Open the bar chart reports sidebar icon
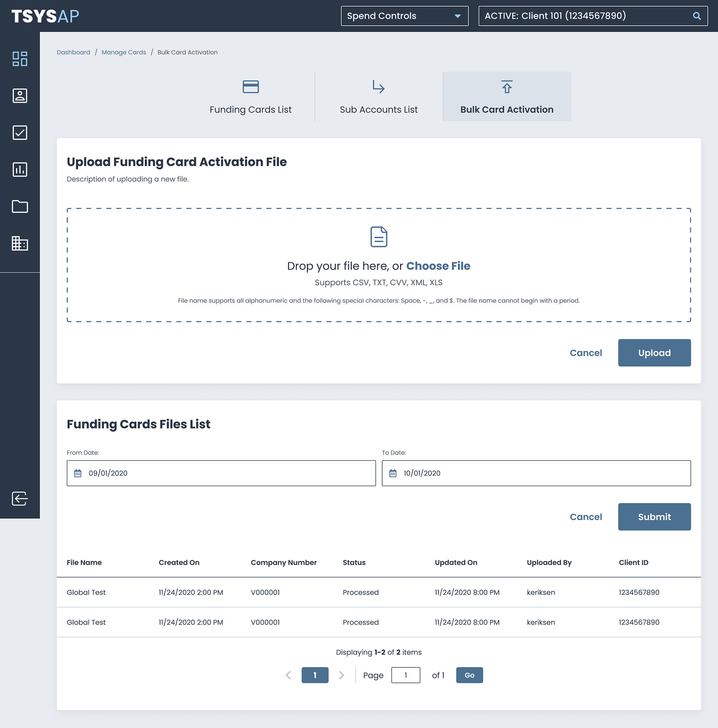This screenshot has height=728, width=718. click(19, 169)
